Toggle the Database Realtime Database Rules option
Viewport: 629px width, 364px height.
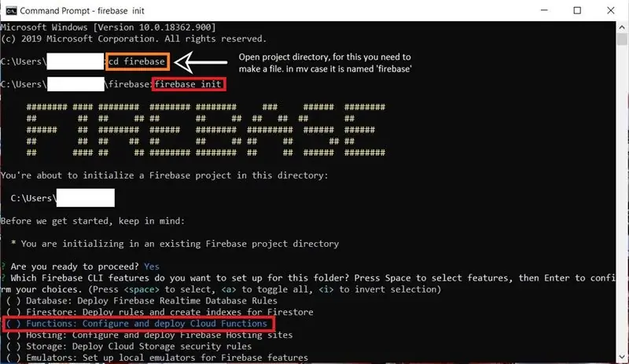(142, 300)
